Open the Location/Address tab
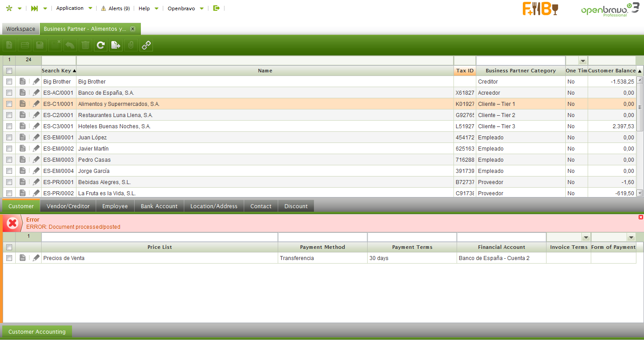Image resolution: width=644 pixels, height=340 pixels. click(214, 206)
